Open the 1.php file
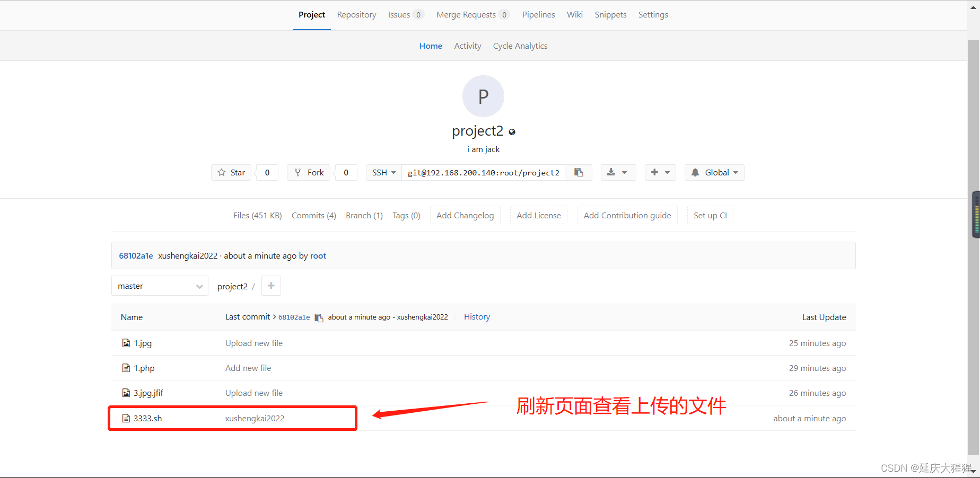The image size is (980, 478). pyautogui.click(x=144, y=368)
